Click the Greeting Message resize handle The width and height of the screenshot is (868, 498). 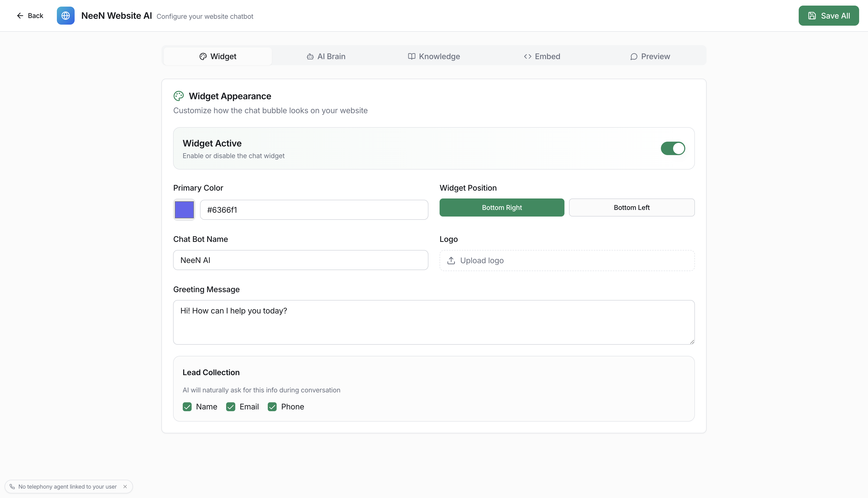coord(692,342)
